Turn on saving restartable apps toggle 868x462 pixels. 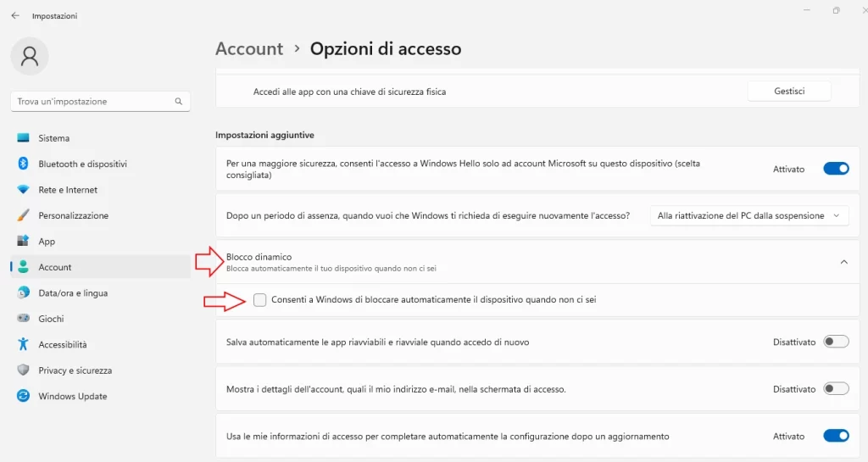[836, 342]
